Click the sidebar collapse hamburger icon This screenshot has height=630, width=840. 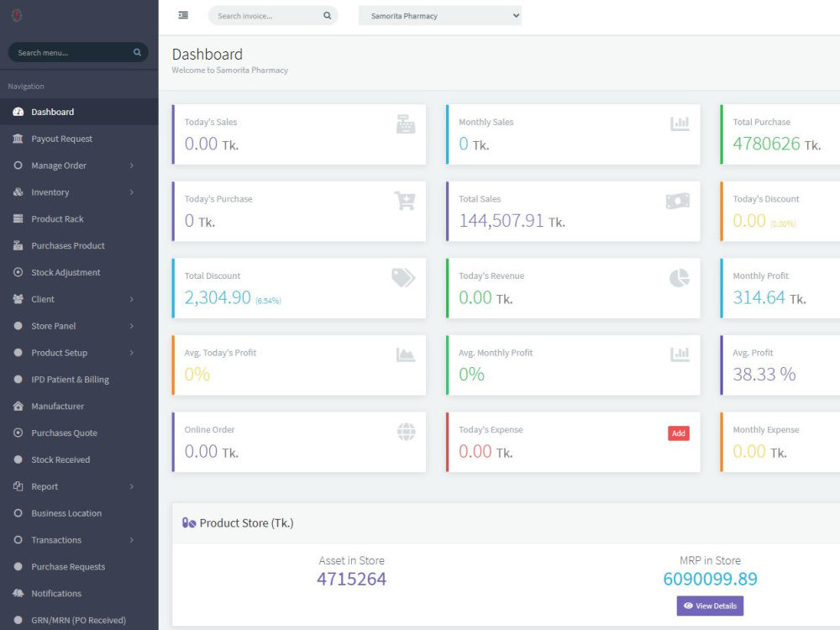(x=183, y=15)
